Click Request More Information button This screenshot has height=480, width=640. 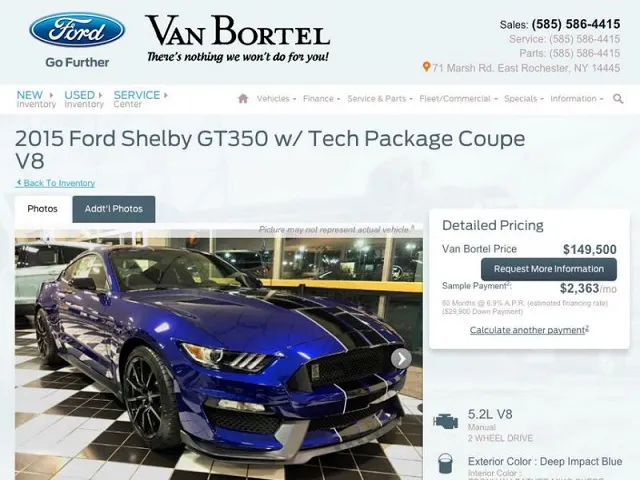click(x=549, y=269)
